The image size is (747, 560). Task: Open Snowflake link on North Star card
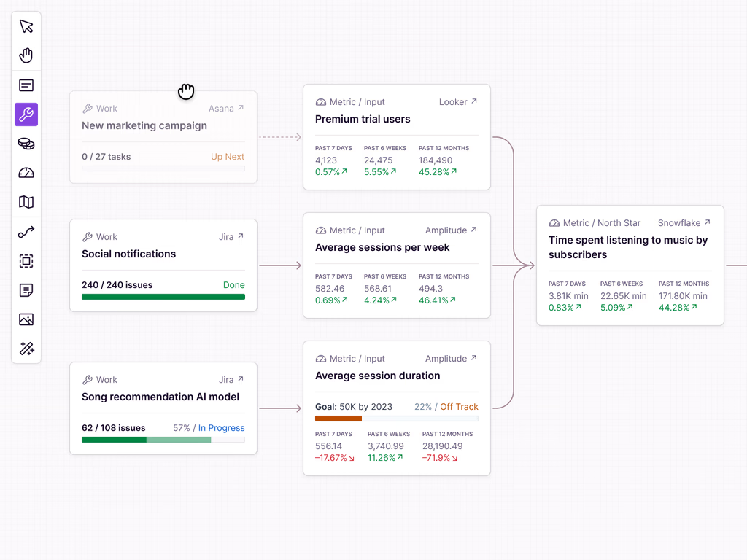(x=684, y=223)
